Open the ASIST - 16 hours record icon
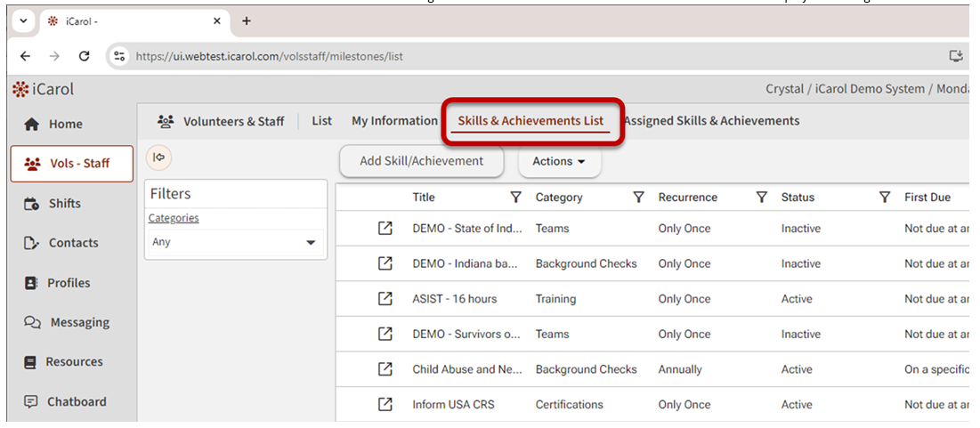The height and width of the screenshot is (428, 980). pos(385,299)
